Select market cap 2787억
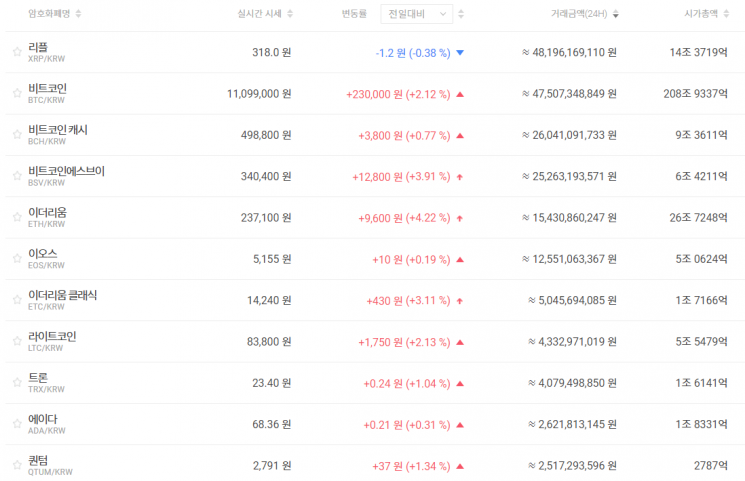Screen dimensions: 745x481 (x=711, y=466)
